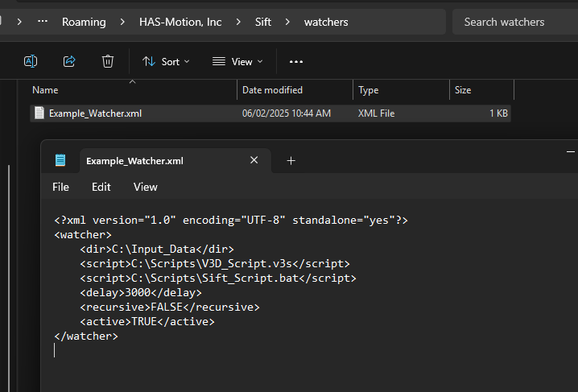578x392 pixels.
Task: Open the View dropdown in Explorer toolbar
Action: pyautogui.click(x=237, y=61)
